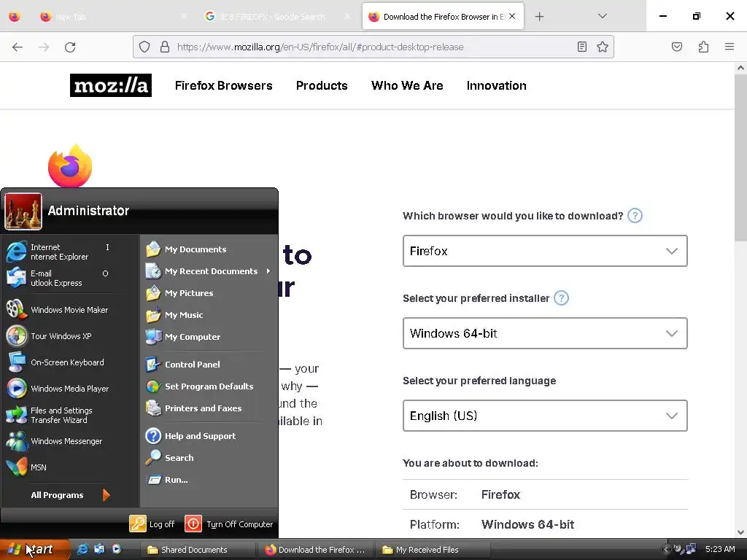Click Turn Off Computer button
The width and height of the screenshot is (747, 560).
(x=228, y=524)
